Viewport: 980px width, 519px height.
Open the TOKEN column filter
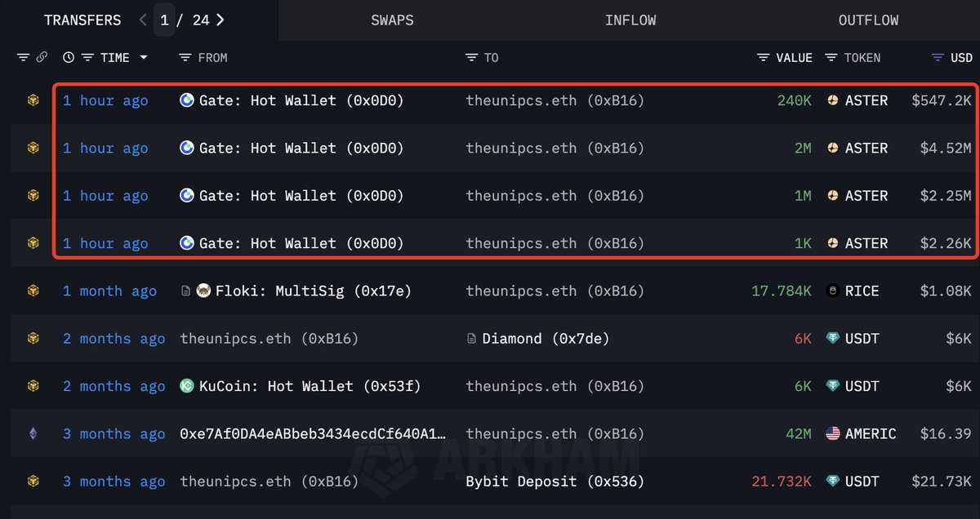pyautogui.click(x=831, y=58)
